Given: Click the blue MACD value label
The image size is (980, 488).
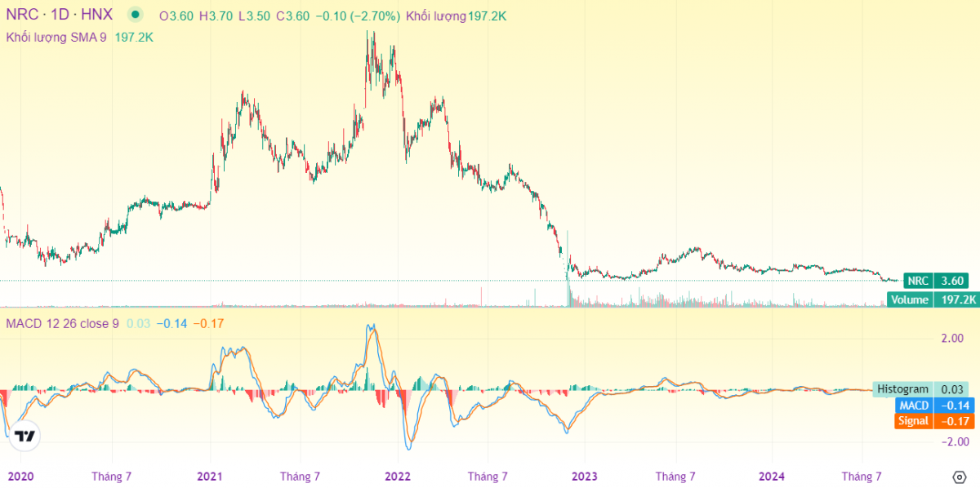Looking at the screenshot, I should click(x=915, y=406).
